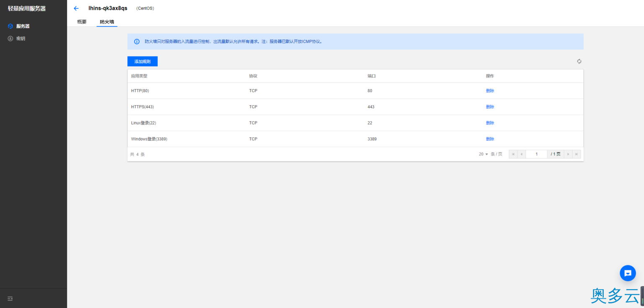Viewport: 644px width, 308px height.
Task: Click the 轻量应用服务器 title in sidebar
Action: (27, 8)
